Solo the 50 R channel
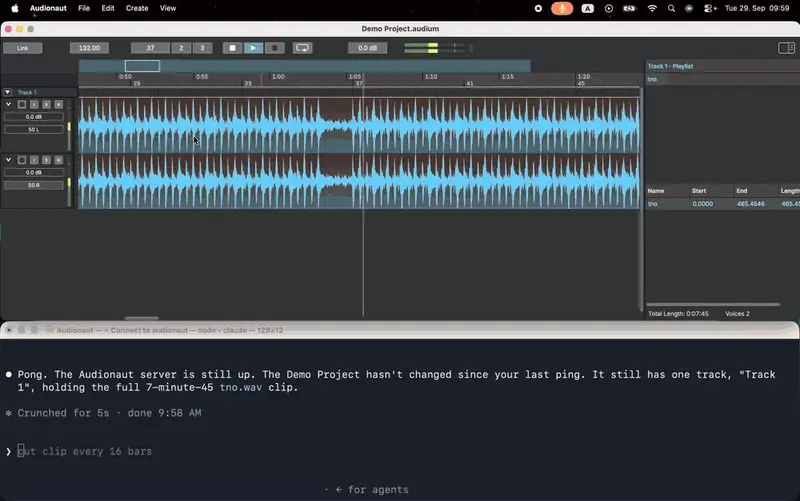Screen dimensions: 800x501 coord(46,160)
